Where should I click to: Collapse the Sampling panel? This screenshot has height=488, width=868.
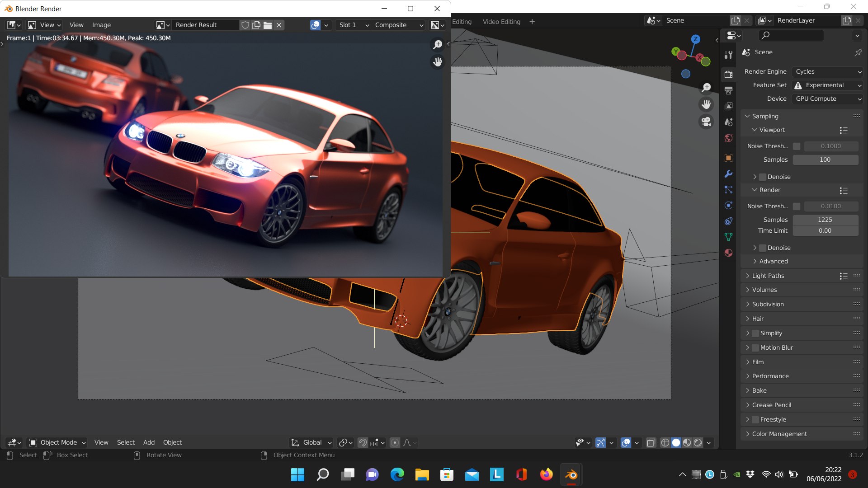click(764, 117)
